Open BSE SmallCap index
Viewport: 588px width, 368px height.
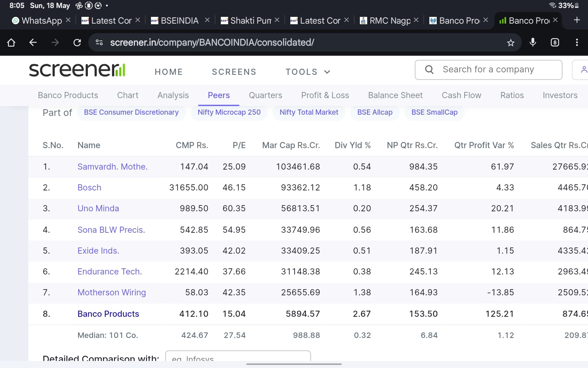pos(435,112)
